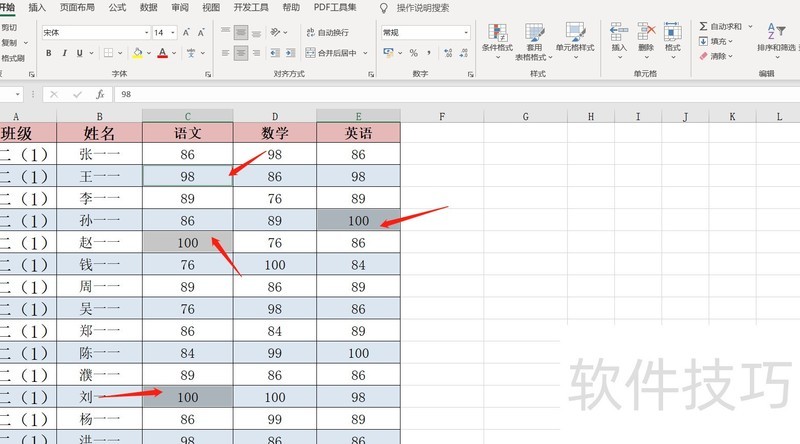Switch to the 页面布局 ribbon tab
The image size is (800, 444).
point(77,7)
